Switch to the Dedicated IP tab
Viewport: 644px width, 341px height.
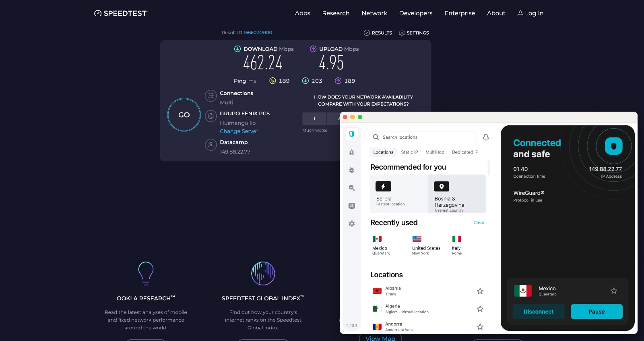[x=465, y=152]
